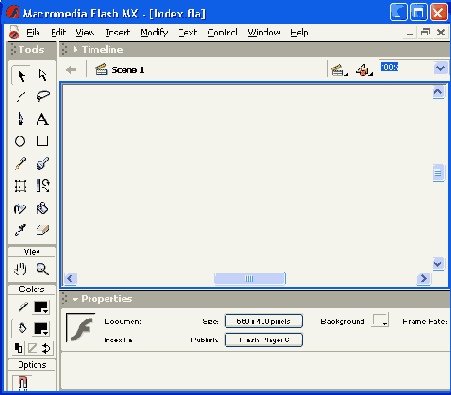Click the document Size button
The width and height of the screenshot is (451, 395).
pyautogui.click(x=264, y=321)
